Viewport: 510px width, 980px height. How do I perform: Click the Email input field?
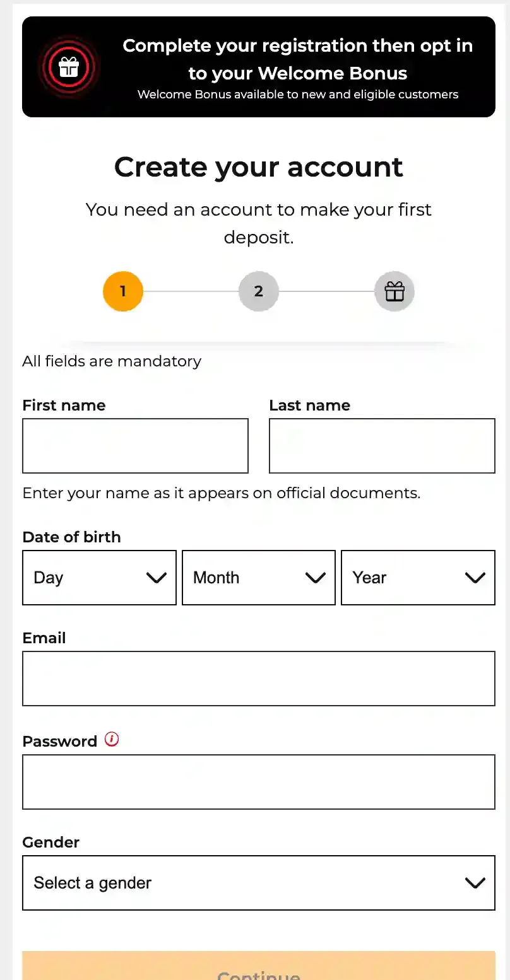pos(258,678)
